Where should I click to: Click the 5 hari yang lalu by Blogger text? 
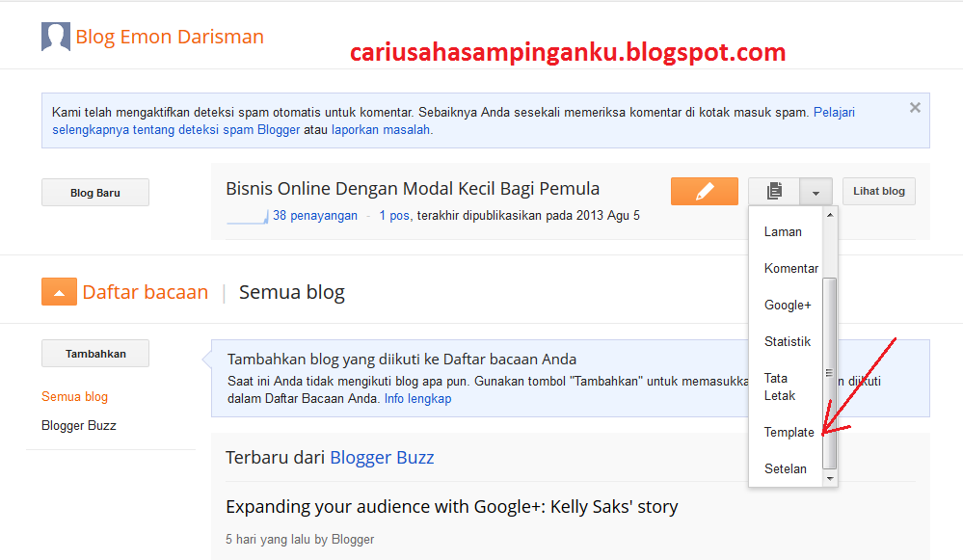(x=300, y=539)
